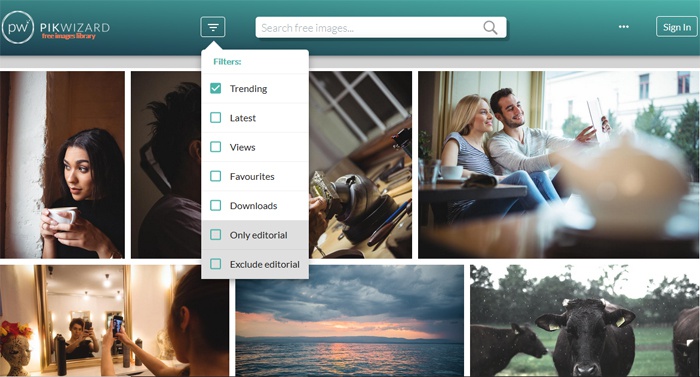The image size is (700, 377).
Task: Select the Downloads filter checkbox
Action: pos(216,205)
